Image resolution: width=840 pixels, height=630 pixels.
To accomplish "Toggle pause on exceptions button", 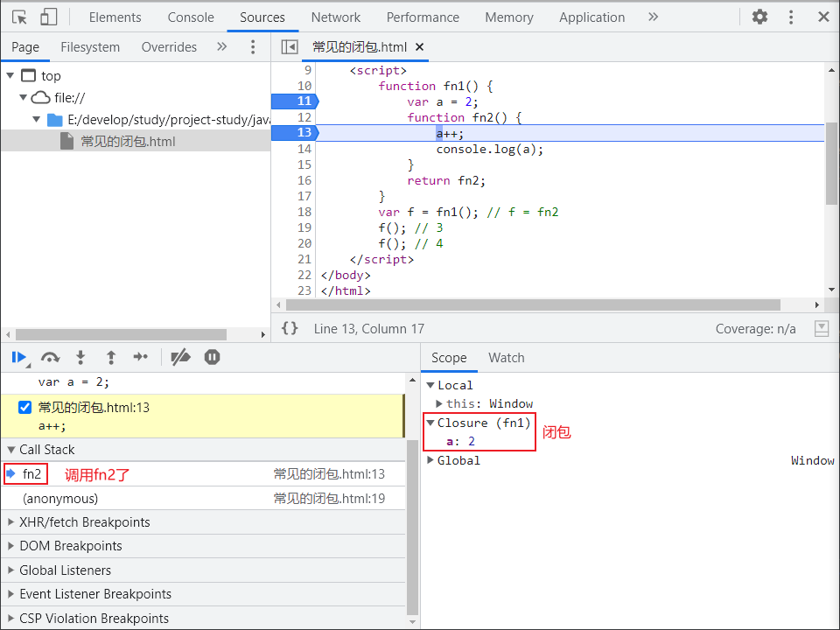I will (212, 357).
